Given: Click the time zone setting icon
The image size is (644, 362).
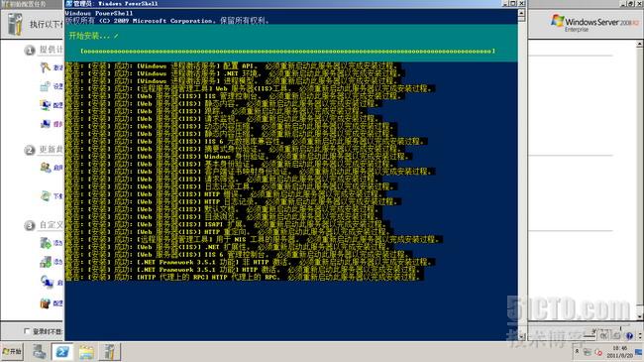Looking at the screenshot, I should click(x=46, y=86).
